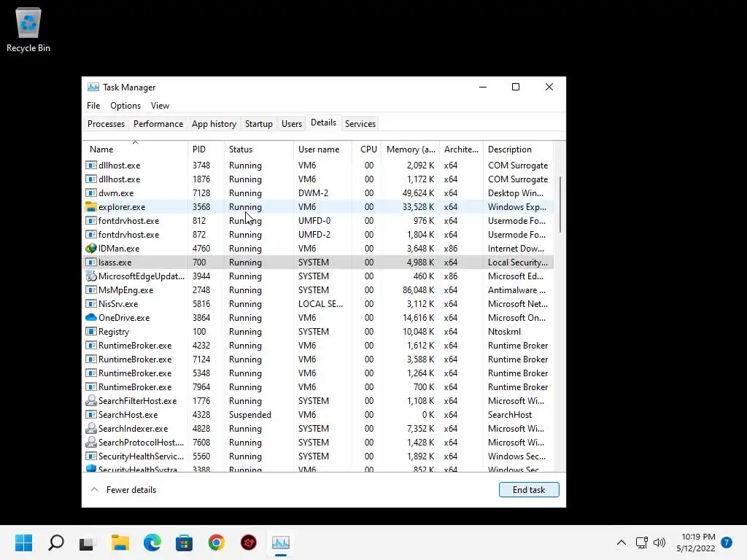747x560 pixels.
Task: Sort by the Memory column header
Action: coord(410,149)
